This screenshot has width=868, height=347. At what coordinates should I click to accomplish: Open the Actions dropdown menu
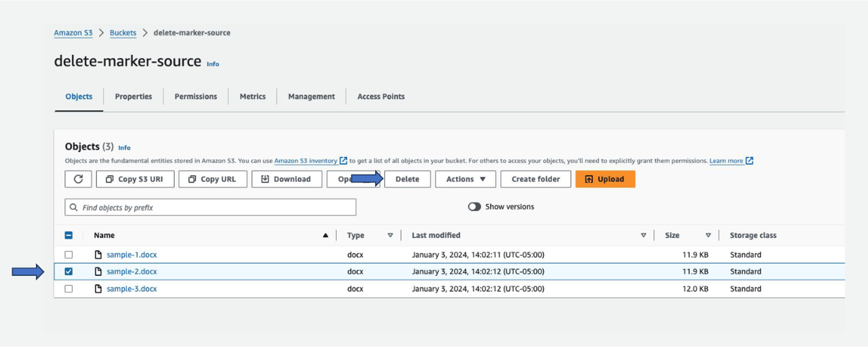click(465, 179)
